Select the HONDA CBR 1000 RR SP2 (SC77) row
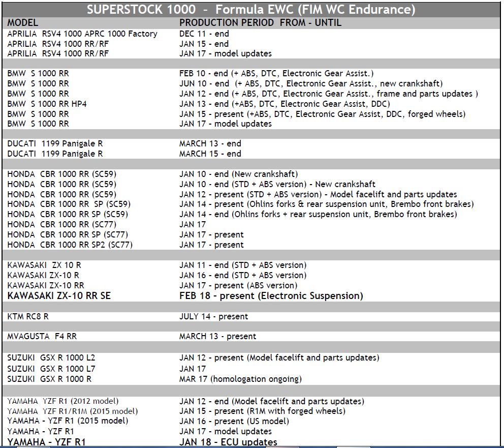 click(x=70, y=245)
